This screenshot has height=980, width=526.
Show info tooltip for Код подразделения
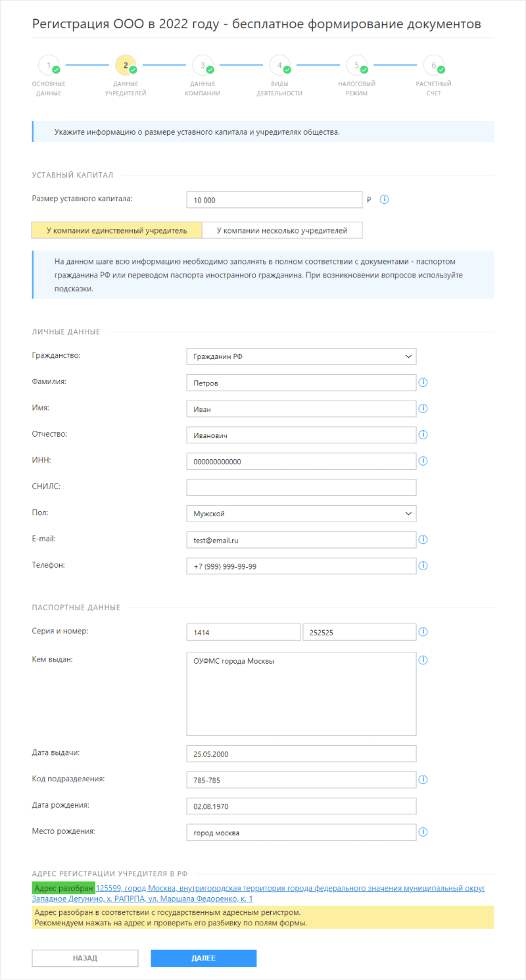(423, 779)
